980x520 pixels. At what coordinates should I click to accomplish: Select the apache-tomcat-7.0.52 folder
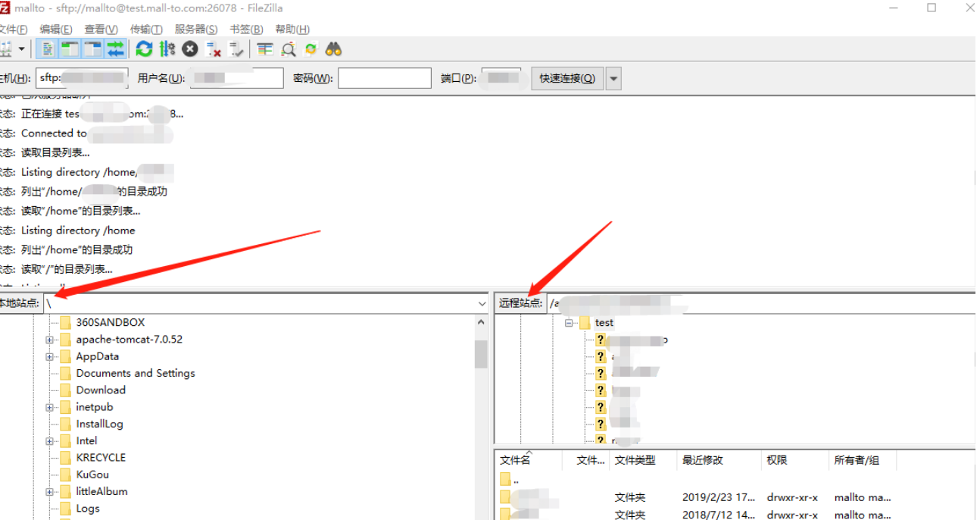click(x=129, y=340)
